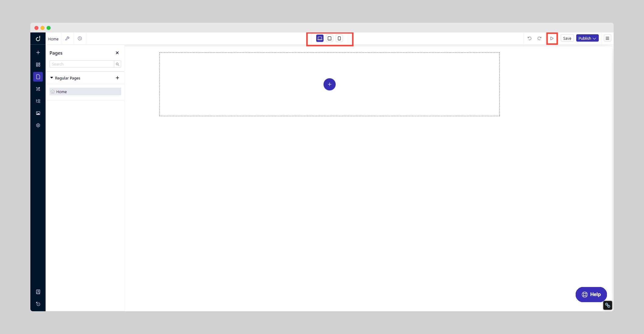Screen dimensions: 644x334
Task: Switch to desktop viewport mode
Action: pyautogui.click(x=320, y=38)
